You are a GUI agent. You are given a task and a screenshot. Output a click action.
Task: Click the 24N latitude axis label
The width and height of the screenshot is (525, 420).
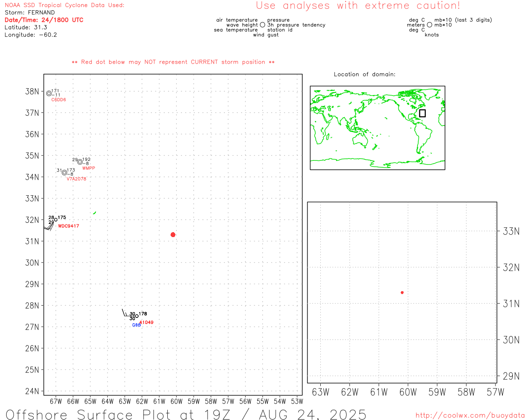pyautogui.click(x=32, y=391)
